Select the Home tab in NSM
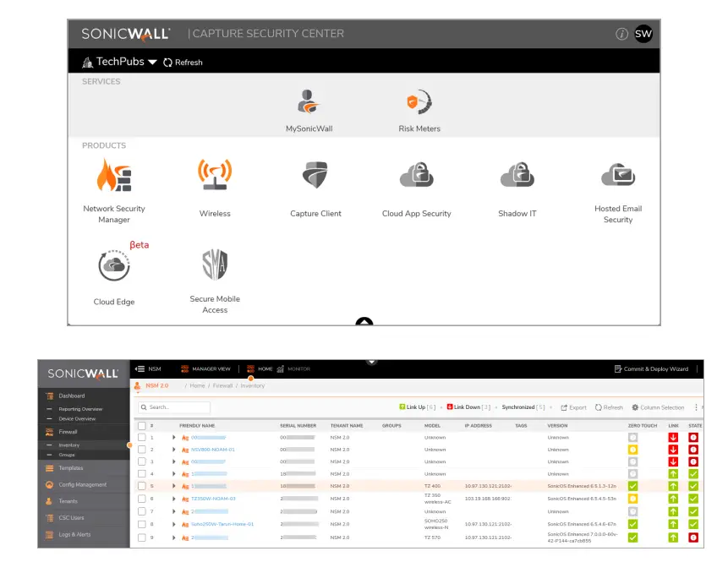Image resolution: width=728 pixels, height=562 pixels. [260, 369]
